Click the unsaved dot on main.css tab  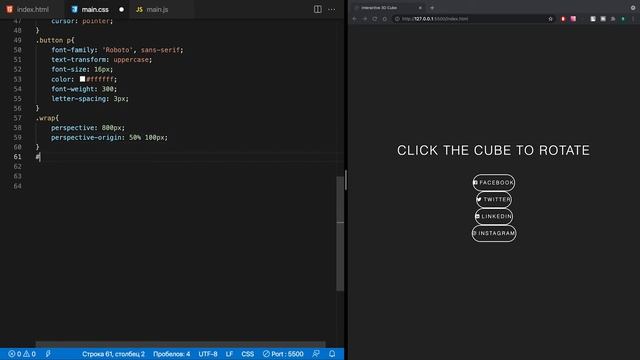[121, 9]
